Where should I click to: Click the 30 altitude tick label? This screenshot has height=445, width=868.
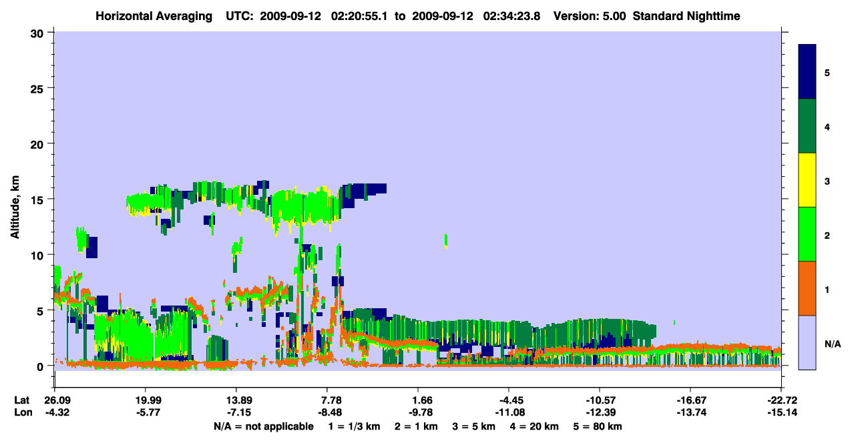point(39,33)
